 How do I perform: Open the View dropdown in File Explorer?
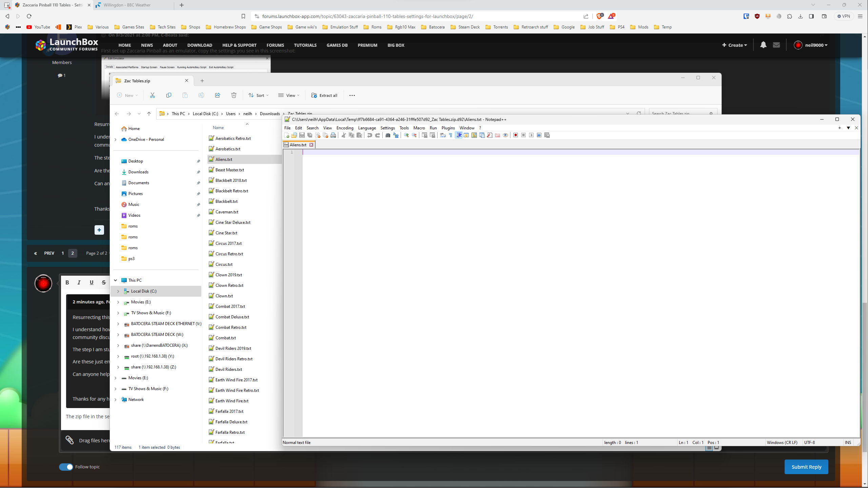tap(289, 96)
